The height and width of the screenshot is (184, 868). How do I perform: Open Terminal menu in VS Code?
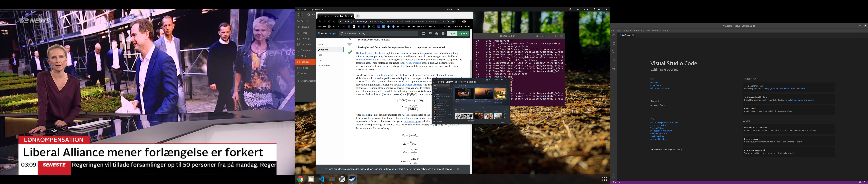click(x=656, y=31)
